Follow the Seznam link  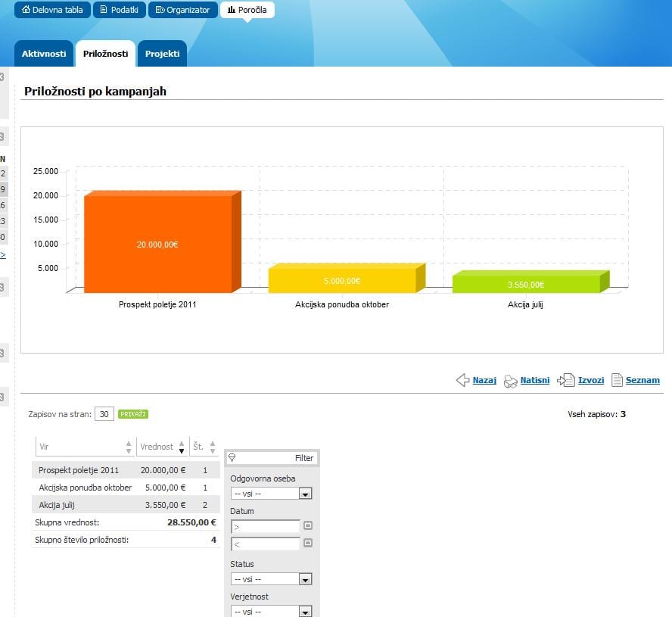[642, 380]
